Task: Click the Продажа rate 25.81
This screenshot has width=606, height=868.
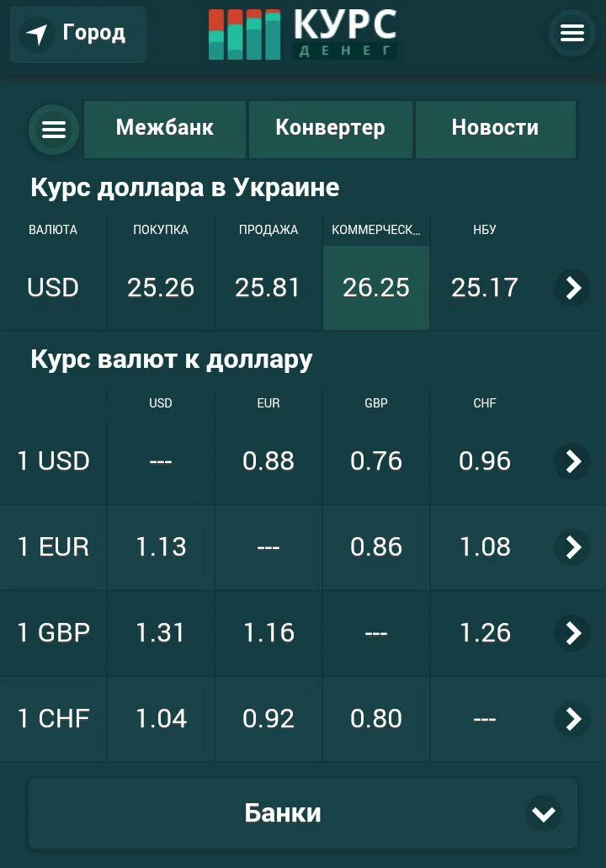Action: coord(268,288)
